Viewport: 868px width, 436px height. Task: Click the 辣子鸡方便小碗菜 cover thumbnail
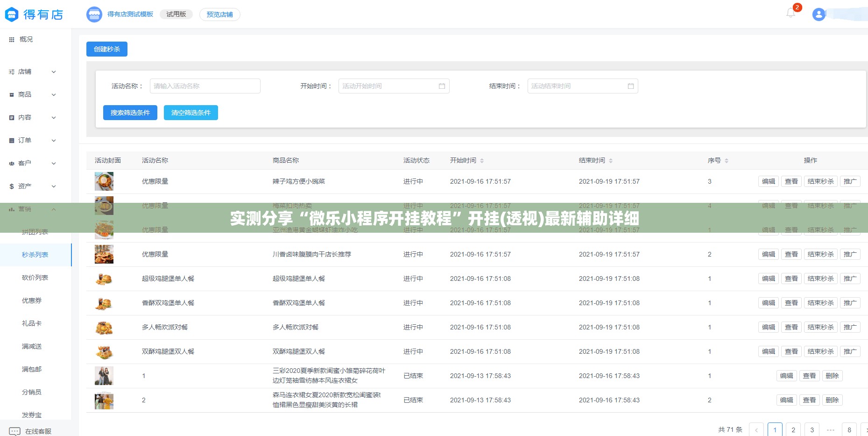[104, 181]
